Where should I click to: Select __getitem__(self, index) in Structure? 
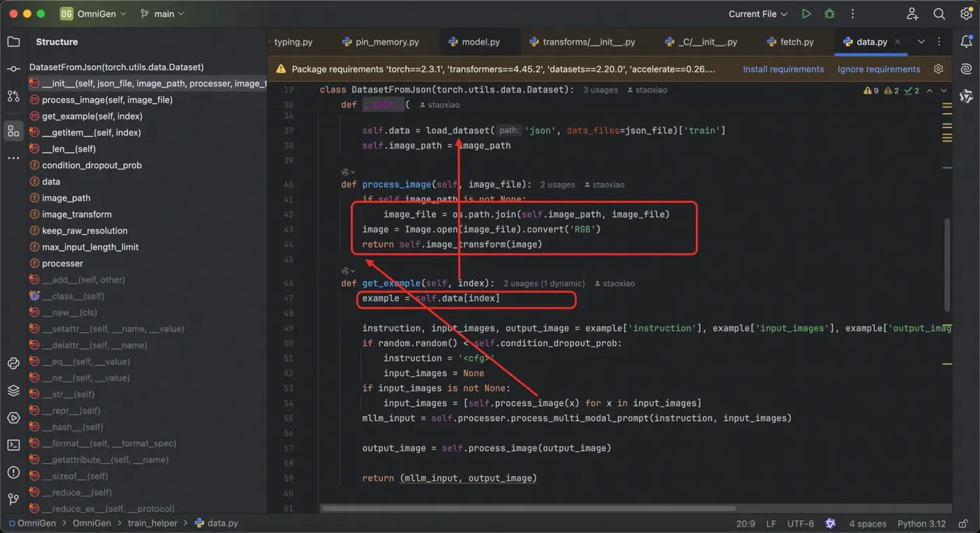coord(91,132)
